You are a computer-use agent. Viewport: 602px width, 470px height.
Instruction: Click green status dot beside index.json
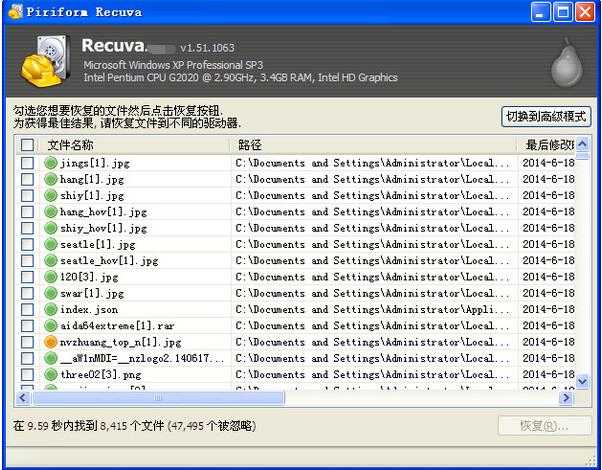click(x=51, y=309)
